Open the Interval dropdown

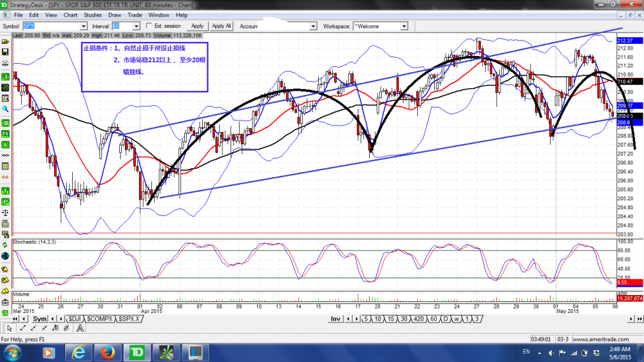click(136, 26)
